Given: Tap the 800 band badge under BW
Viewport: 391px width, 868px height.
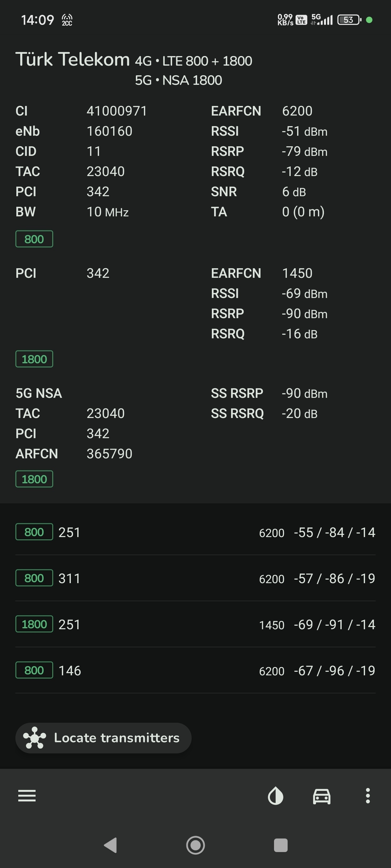Looking at the screenshot, I should pyautogui.click(x=34, y=239).
